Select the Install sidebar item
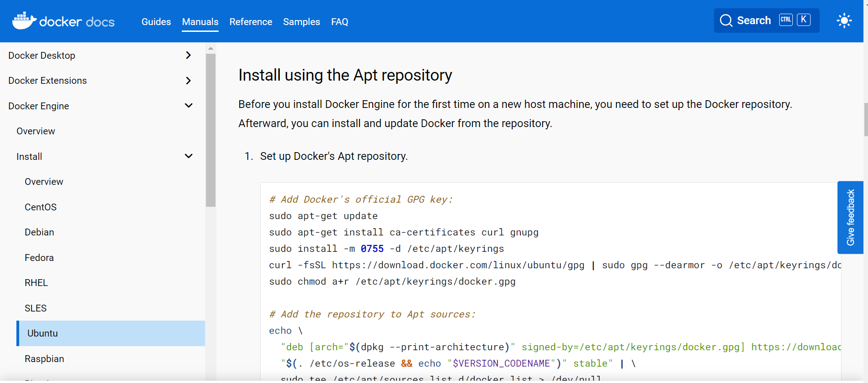Image resolution: width=868 pixels, height=383 pixels. tap(29, 157)
